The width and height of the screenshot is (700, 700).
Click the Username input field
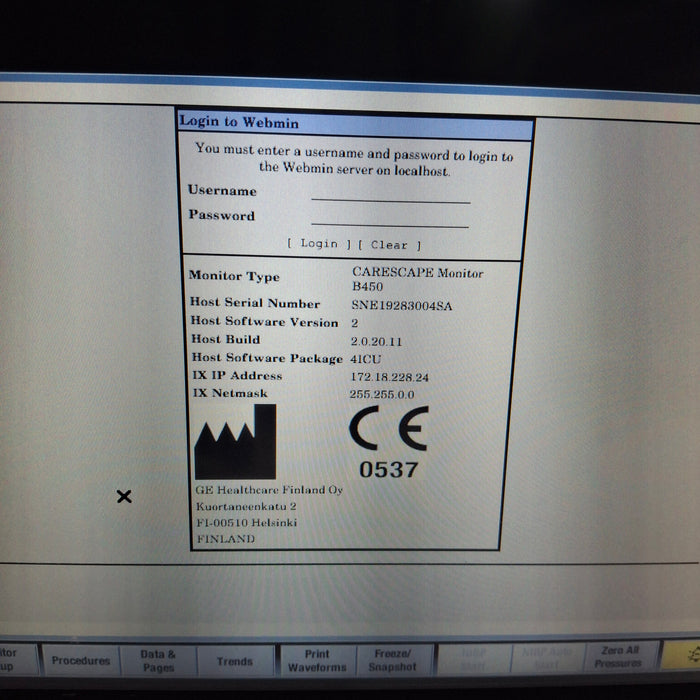point(391,195)
